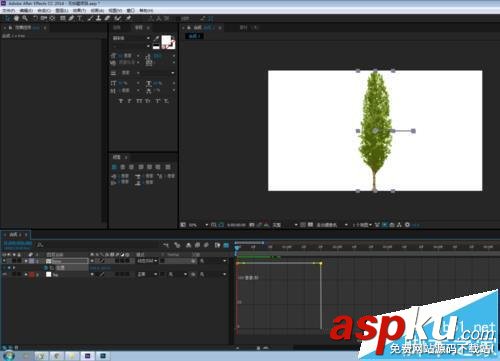Switch to the Effect Controls panel tab

pos(27,28)
